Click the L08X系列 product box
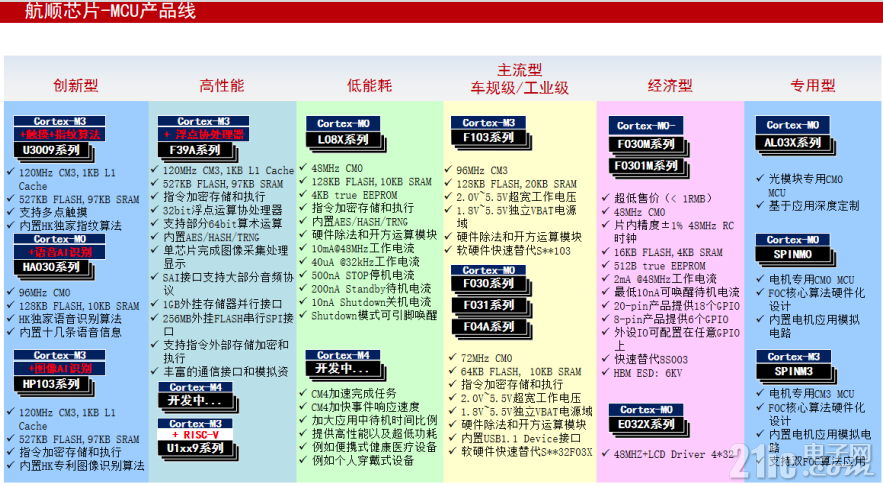This screenshot has height=486, width=883. (344, 140)
